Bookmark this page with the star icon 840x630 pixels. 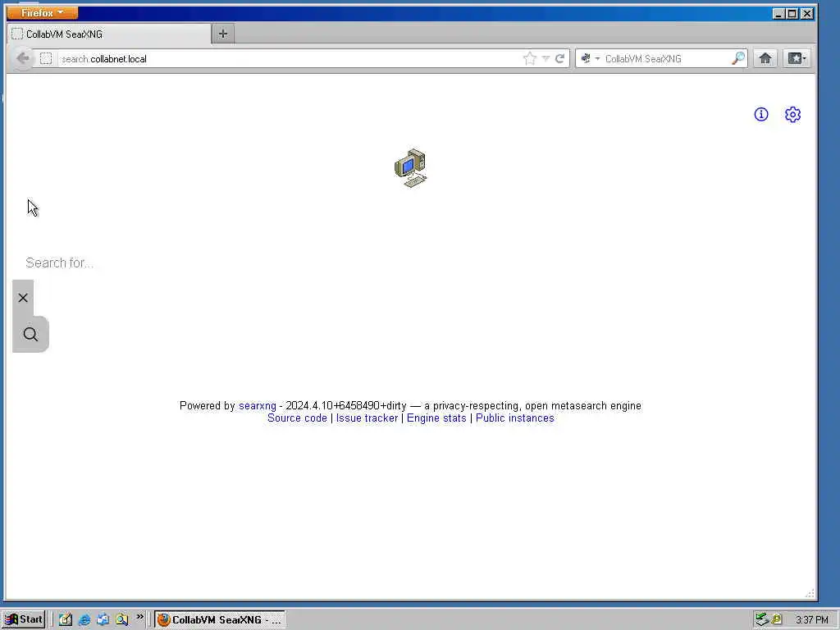(x=530, y=58)
